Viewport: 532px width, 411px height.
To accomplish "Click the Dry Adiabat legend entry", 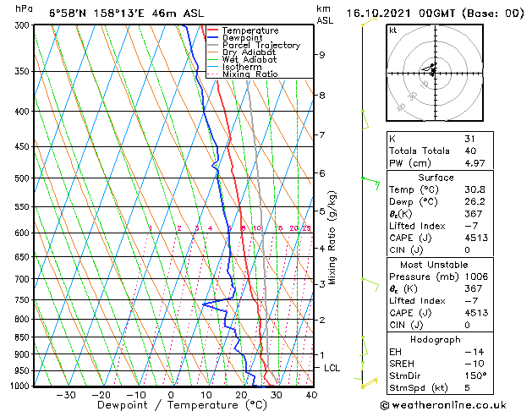I will coord(242,52).
